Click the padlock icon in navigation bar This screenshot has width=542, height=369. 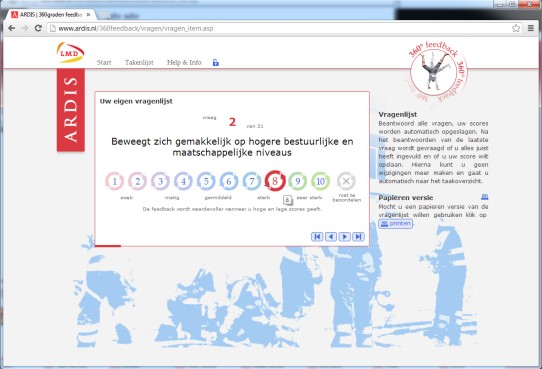pyautogui.click(x=216, y=63)
